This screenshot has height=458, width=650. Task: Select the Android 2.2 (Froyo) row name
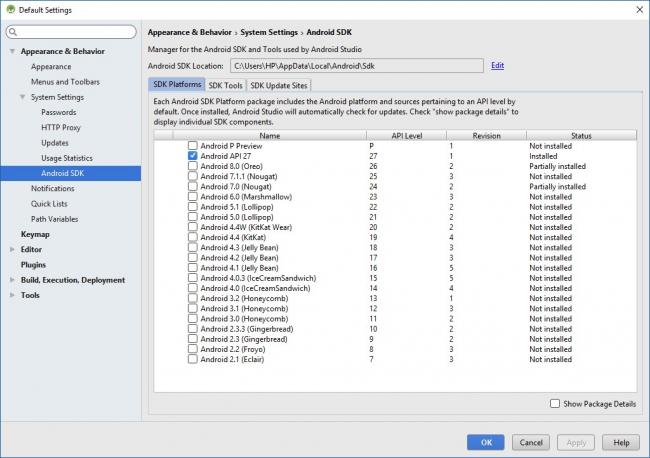point(233,349)
